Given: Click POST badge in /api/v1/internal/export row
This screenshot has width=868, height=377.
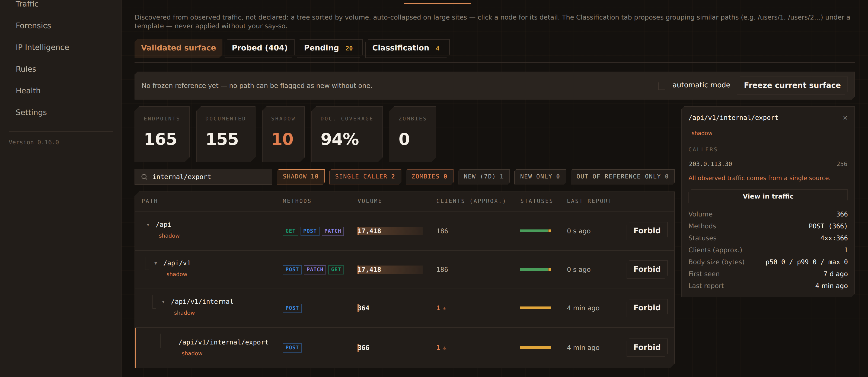Looking at the screenshot, I should click(x=292, y=348).
